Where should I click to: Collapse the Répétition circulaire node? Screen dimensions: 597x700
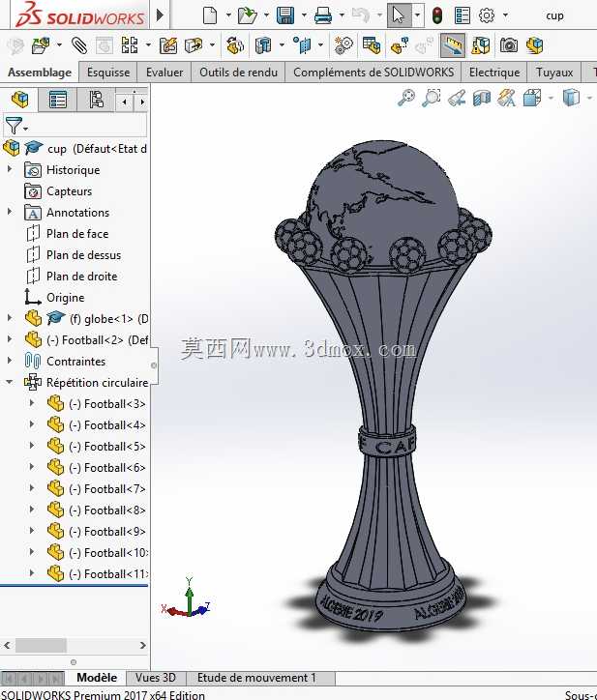tap(10, 382)
